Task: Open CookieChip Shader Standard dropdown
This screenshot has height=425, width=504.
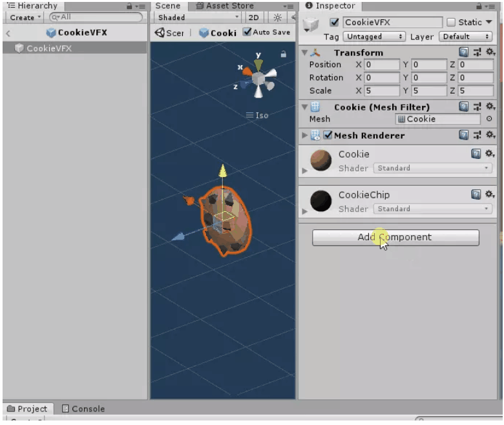Action: pos(433,209)
